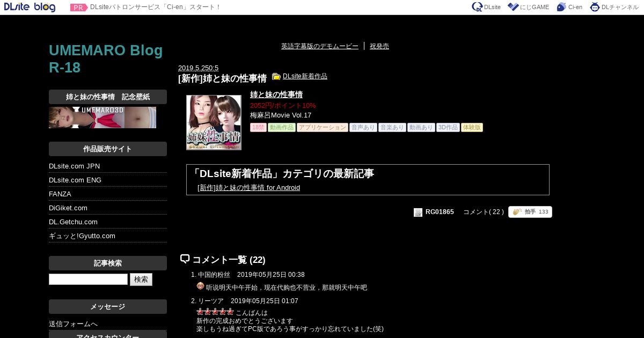Click the 姉と妹の性事情 記念壁紙 sidebar header
The width and height of the screenshot is (644, 338).
[x=108, y=97]
